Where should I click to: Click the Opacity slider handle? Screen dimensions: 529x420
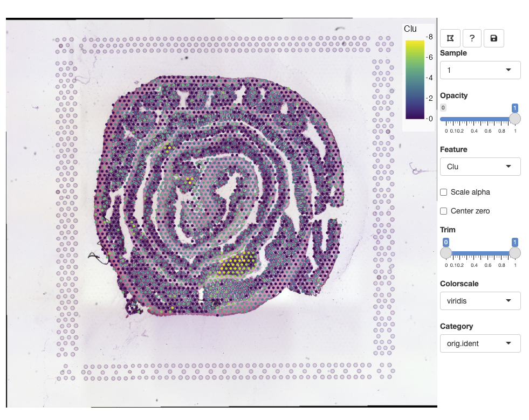[x=515, y=119]
